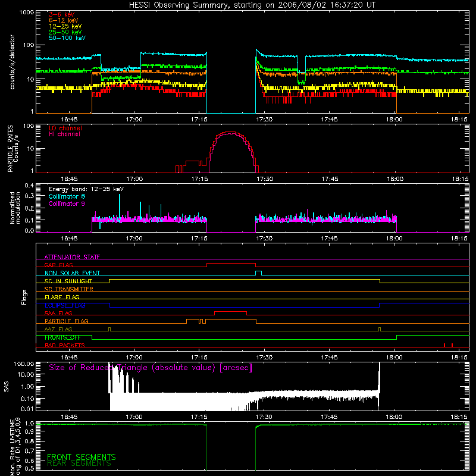
Task: Click the HI channel legend entry
Action: (64, 134)
